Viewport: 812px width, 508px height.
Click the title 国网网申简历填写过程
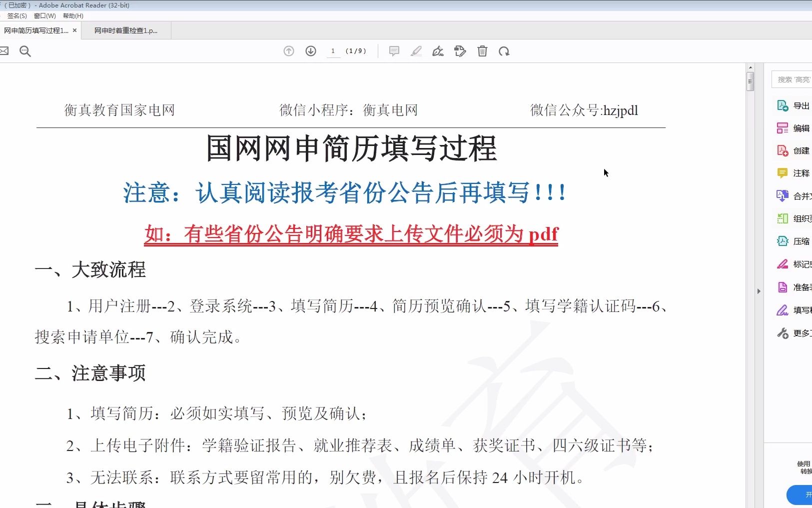click(x=352, y=148)
